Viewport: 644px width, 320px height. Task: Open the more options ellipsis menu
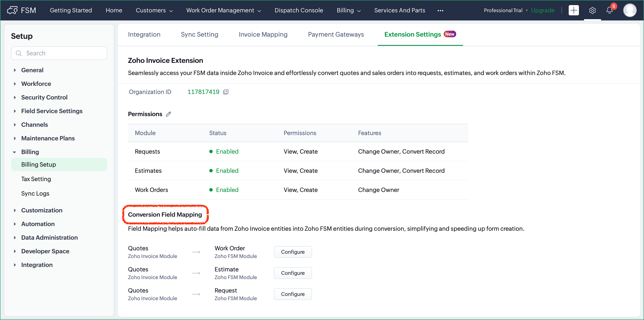[x=440, y=10]
